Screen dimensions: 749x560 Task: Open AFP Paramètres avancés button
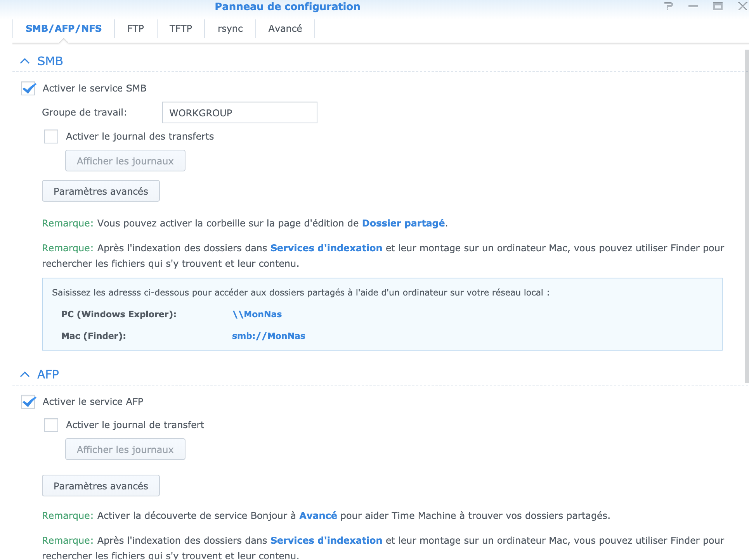[x=101, y=486]
